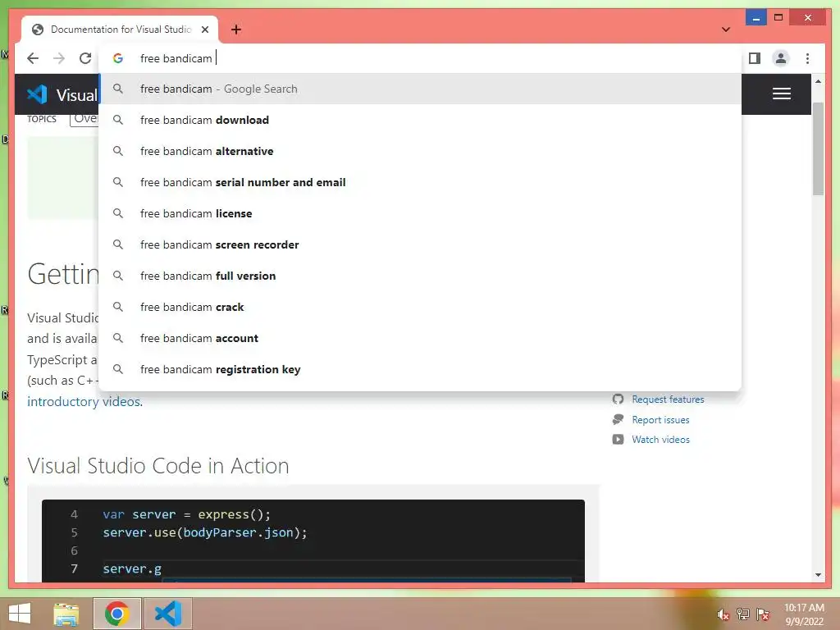Open the Action Center flag icon
The width and height of the screenshot is (840, 630).
(x=763, y=614)
